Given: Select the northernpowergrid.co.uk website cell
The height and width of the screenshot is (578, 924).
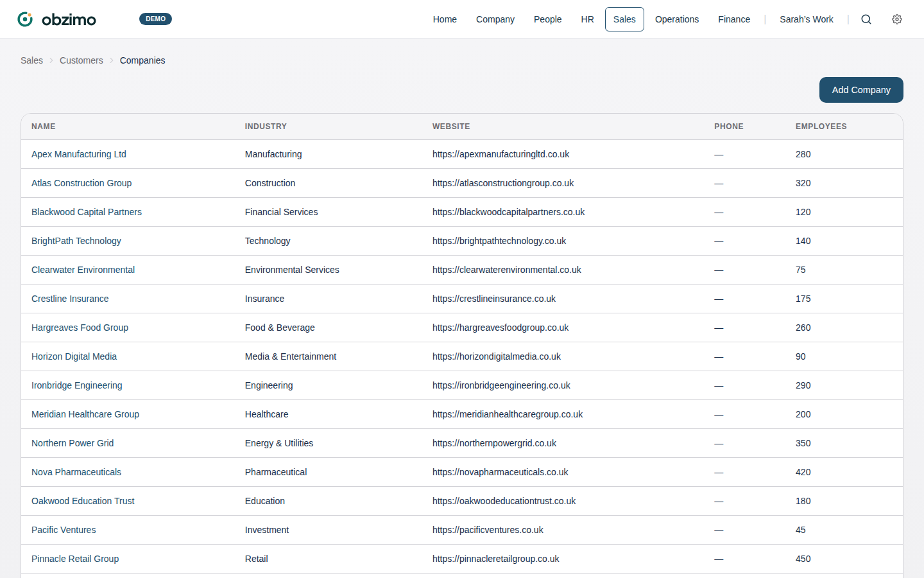Looking at the screenshot, I should tap(494, 443).
